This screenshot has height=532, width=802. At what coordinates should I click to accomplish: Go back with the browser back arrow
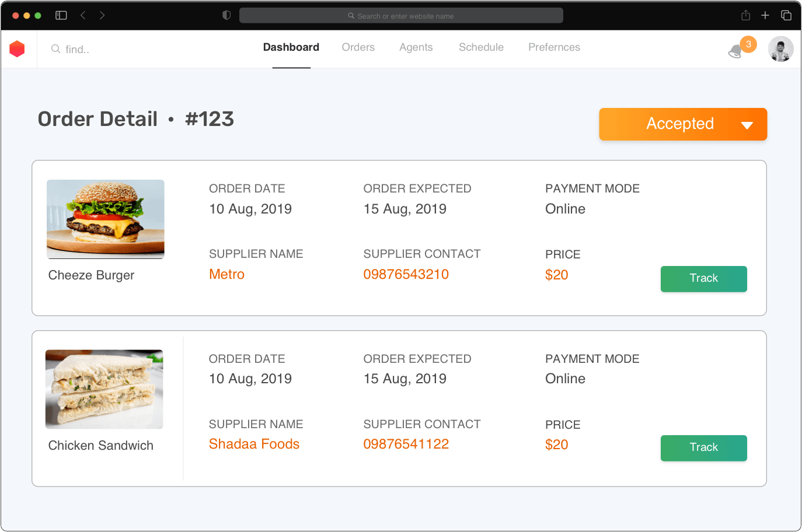[x=83, y=15]
